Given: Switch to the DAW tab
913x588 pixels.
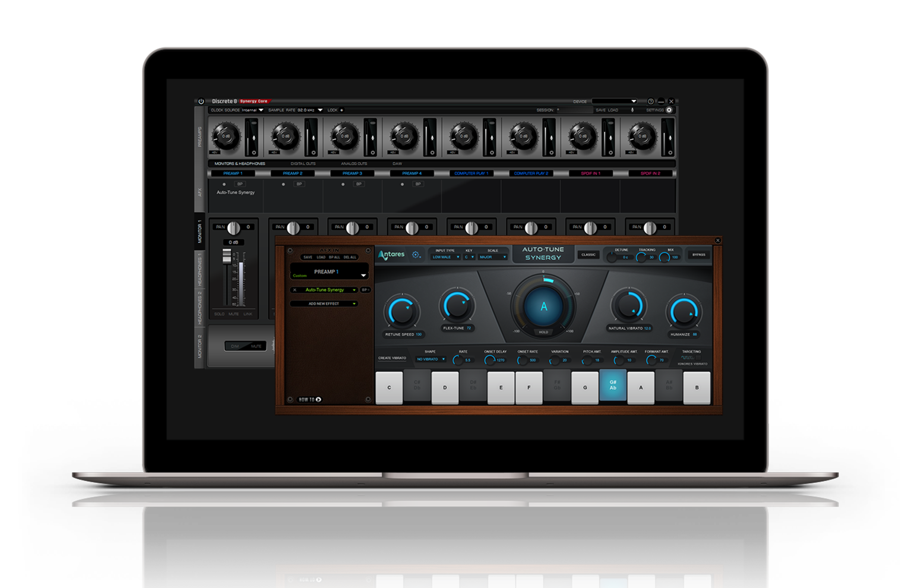Looking at the screenshot, I should click(397, 164).
